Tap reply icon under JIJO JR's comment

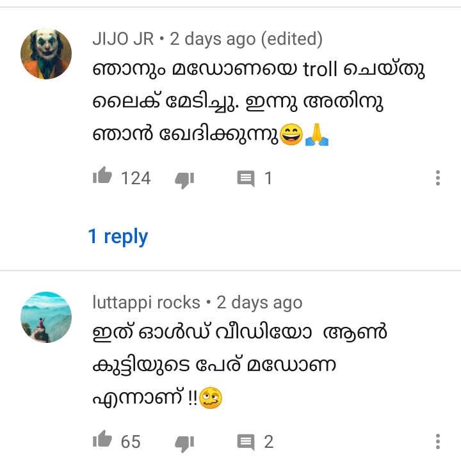[245, 178]
